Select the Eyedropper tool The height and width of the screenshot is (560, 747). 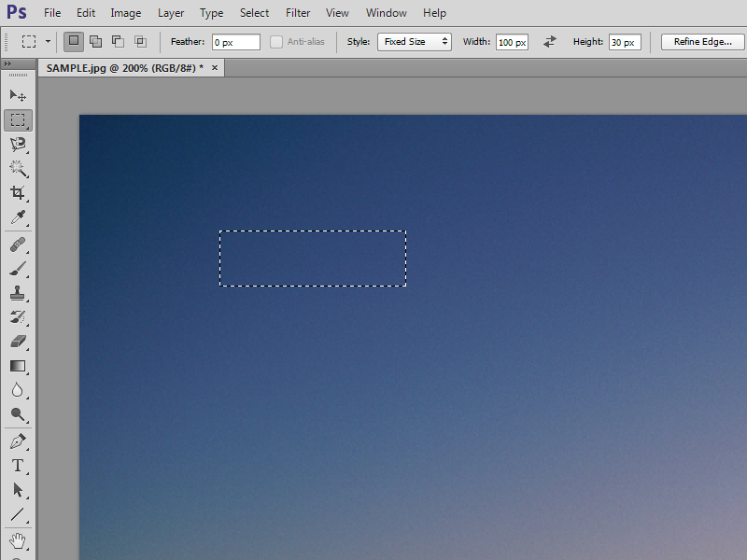point(18,217)
